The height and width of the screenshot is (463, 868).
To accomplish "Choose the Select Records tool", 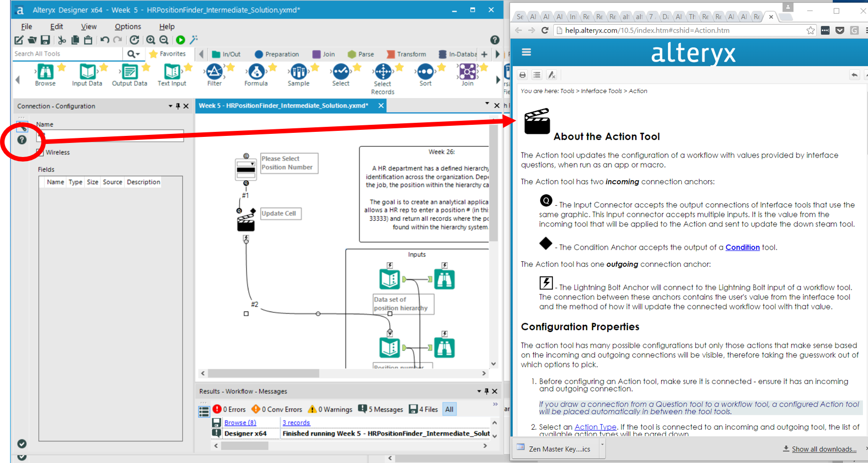I will pyautogui.click(x=383, y=80).
